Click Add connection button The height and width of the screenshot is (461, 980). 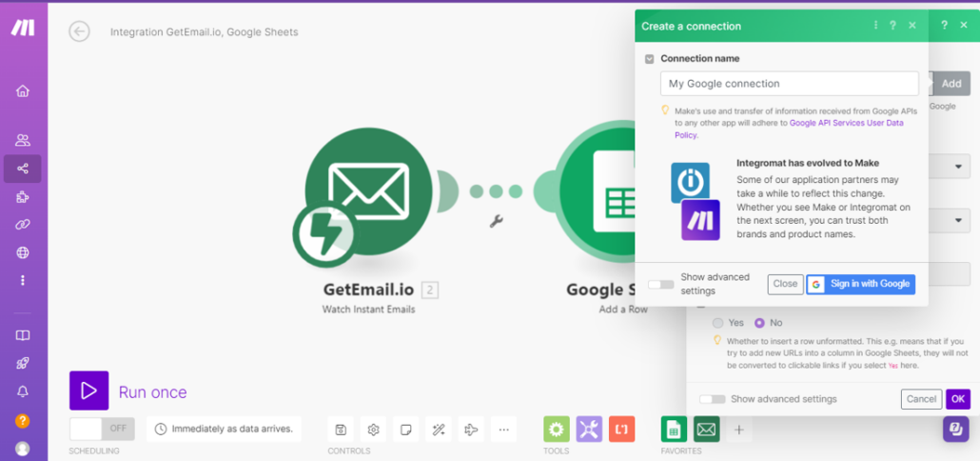pyautogui.click(x=951, y=83)
